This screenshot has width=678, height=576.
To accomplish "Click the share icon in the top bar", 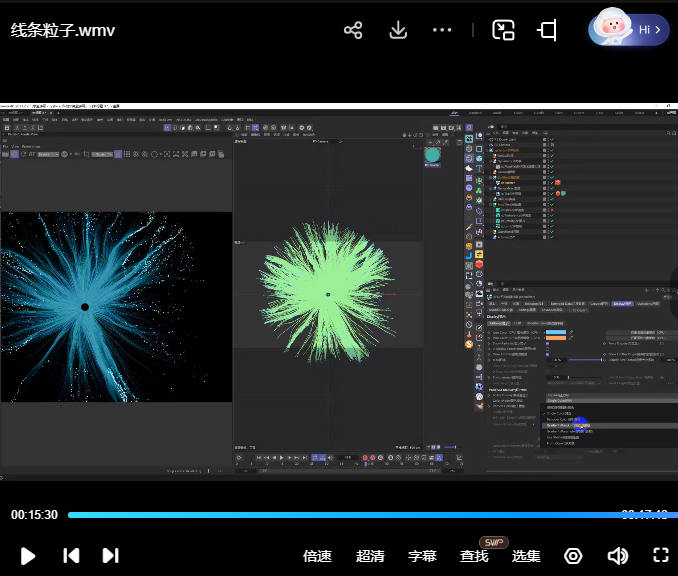I will tap(353, 30).
